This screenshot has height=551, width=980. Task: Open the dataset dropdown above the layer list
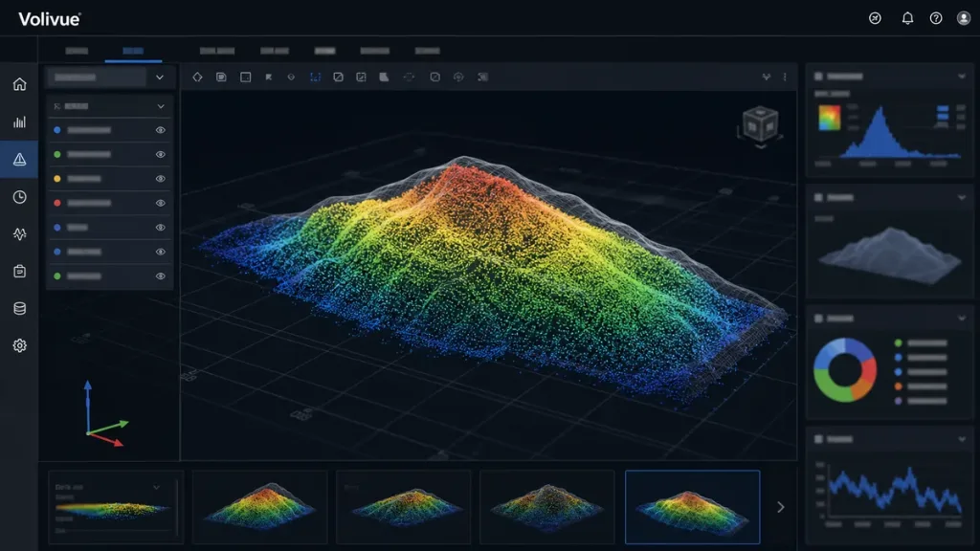(109, 77)
